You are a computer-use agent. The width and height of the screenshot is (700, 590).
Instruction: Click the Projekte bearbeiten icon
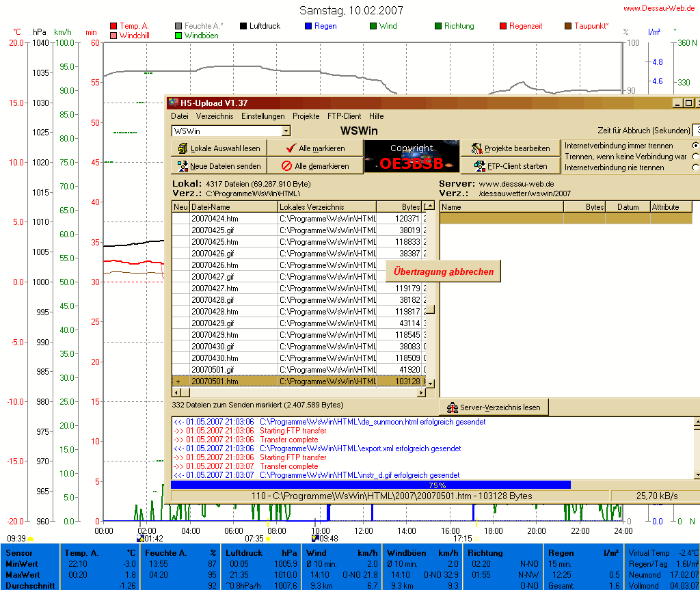pos(476,148)
